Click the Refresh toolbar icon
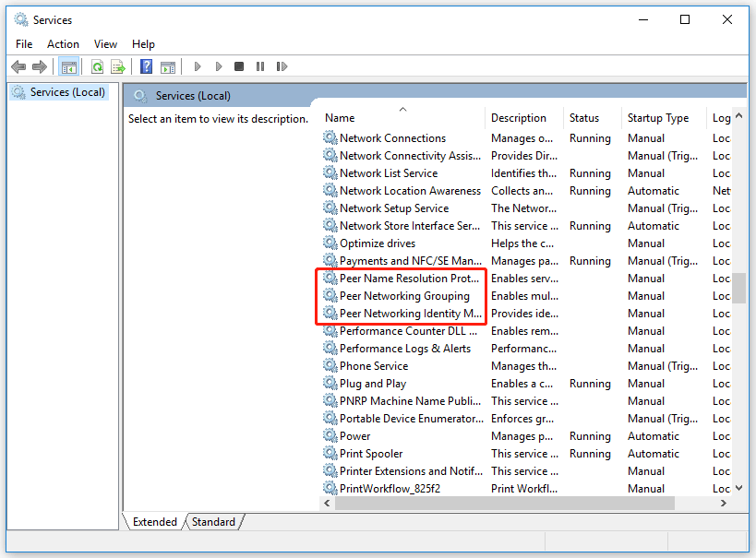 coord(98,65)
